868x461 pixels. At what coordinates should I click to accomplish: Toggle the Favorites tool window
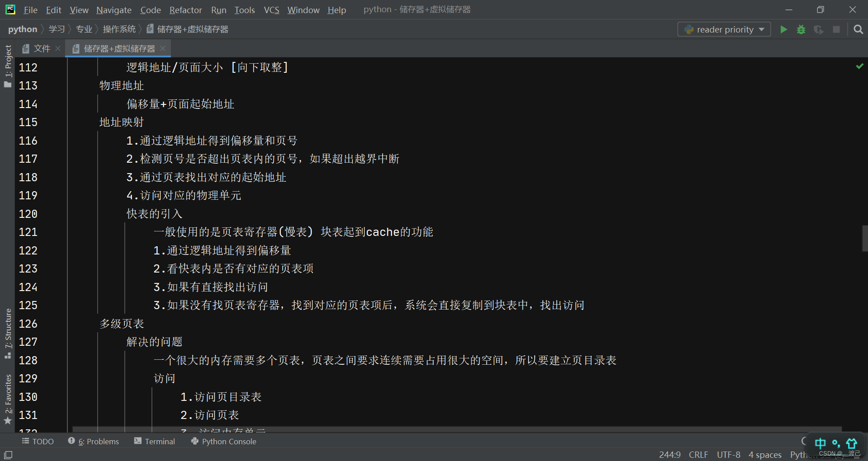pyautogui.click(x=8, y=400)
